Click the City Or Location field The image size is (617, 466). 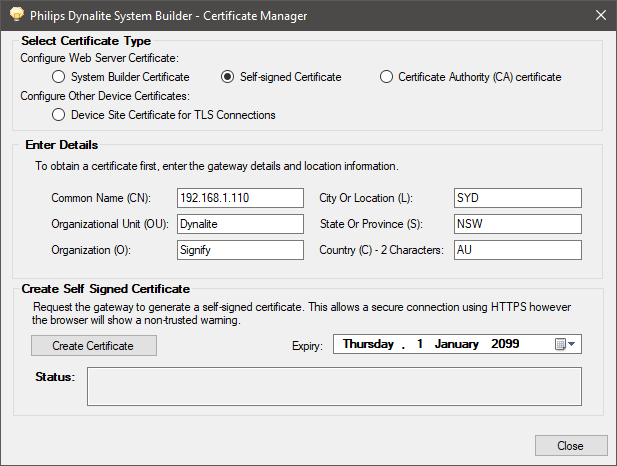click(517, 198)
